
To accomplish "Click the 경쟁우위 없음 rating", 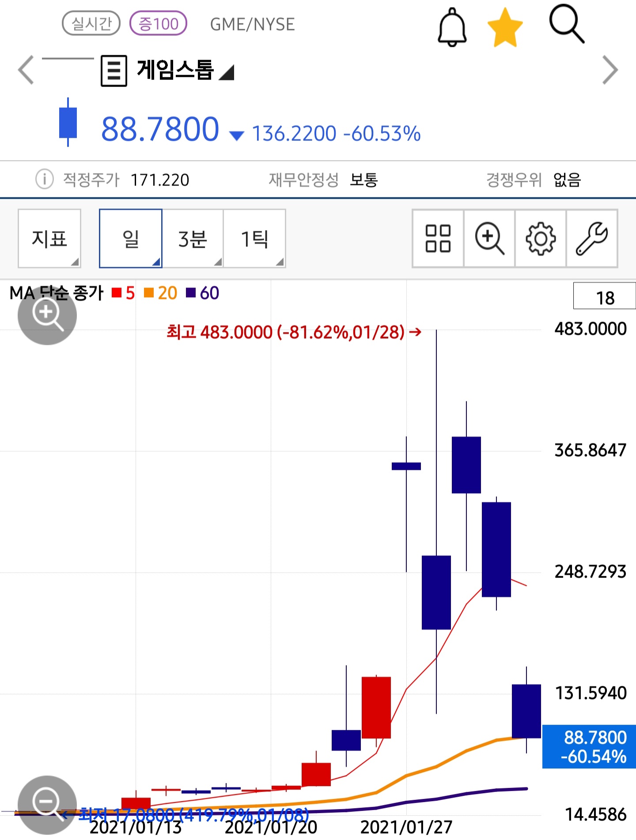I will click(x=534, y=180).
